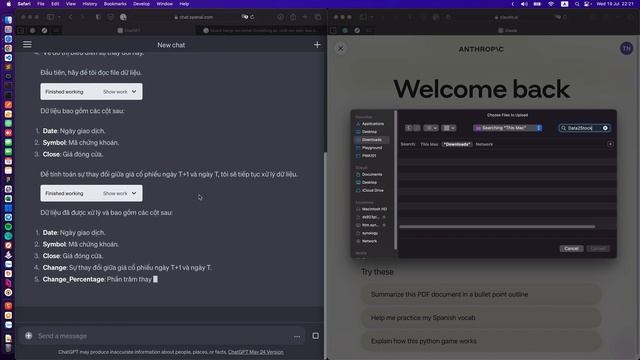Open the Develop menu
The width and height of the screenshot is (640, 360).
(x=141, y=4)
